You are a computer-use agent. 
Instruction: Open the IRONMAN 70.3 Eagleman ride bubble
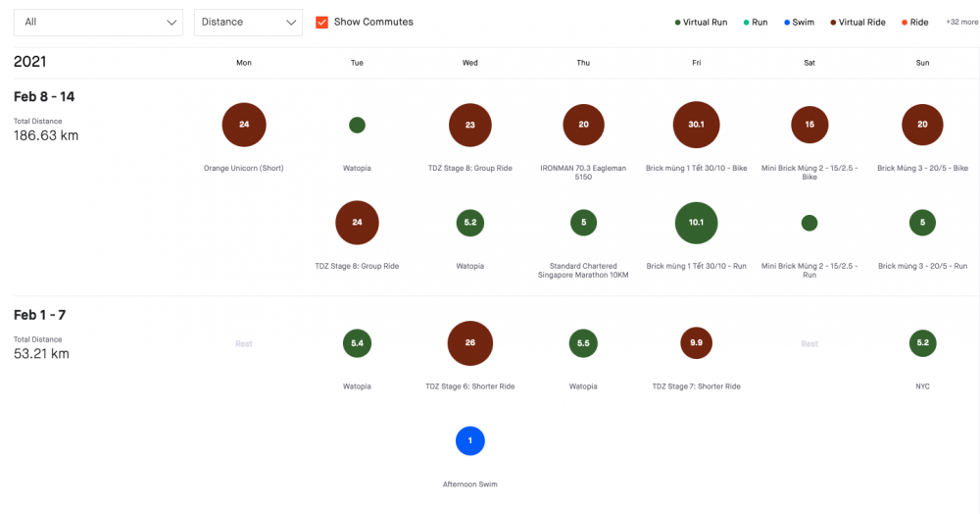[x=583, y=125]
